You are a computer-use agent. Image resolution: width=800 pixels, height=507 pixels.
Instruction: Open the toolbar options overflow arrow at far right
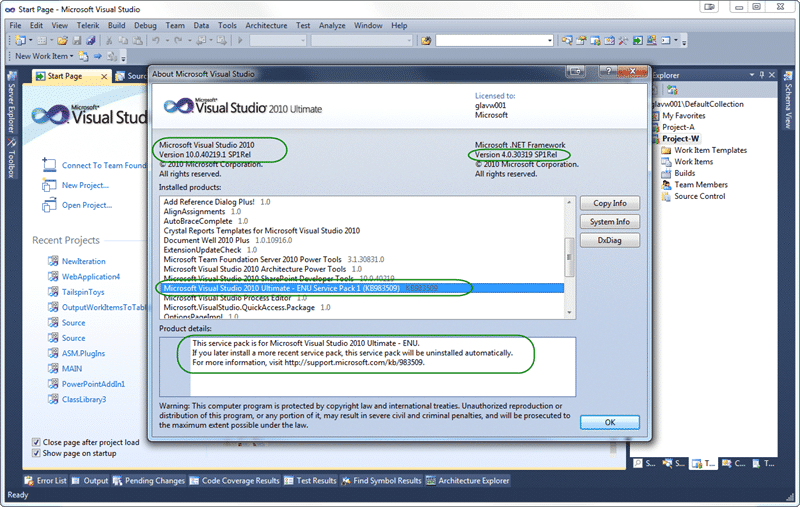[x=684, y=42]
